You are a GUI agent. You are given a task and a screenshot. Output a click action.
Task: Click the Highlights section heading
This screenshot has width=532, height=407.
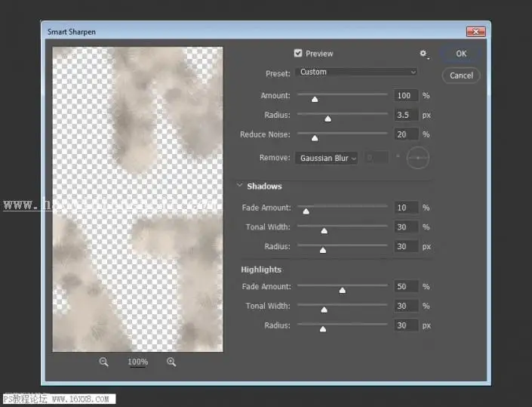click(261, 270)
